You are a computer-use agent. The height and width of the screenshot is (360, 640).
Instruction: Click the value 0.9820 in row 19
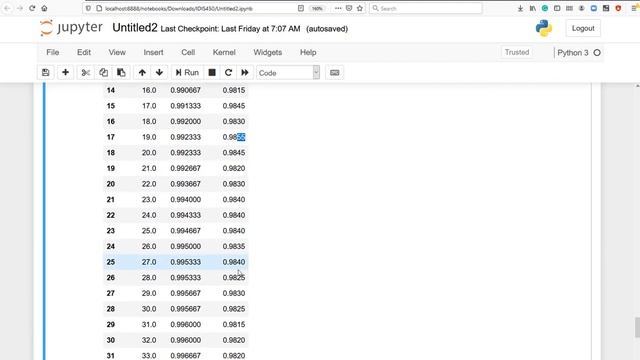[x=234, y=168]
